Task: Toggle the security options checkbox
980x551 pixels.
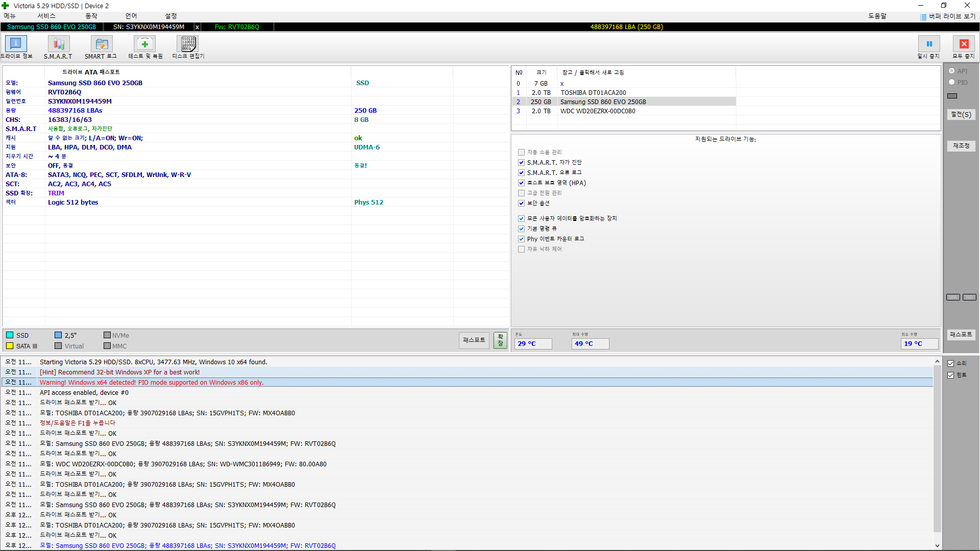Action: [521, 204]
